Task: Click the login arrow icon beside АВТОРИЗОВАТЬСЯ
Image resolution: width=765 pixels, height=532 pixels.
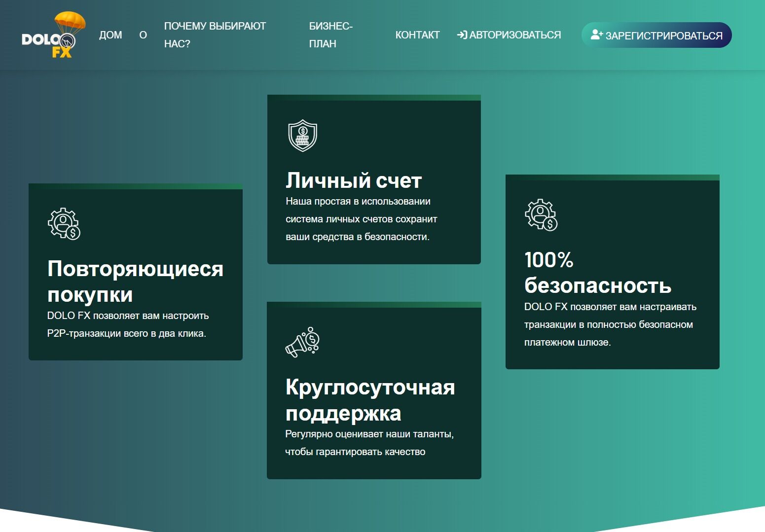Action: (462, 35)
